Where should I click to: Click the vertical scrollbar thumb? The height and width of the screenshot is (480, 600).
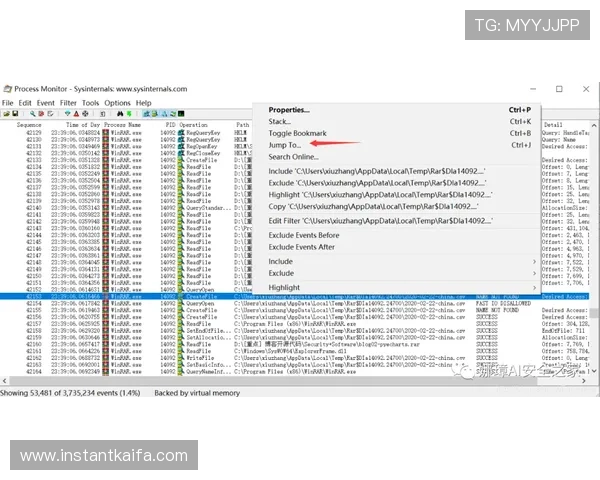[x=594, y=313]
